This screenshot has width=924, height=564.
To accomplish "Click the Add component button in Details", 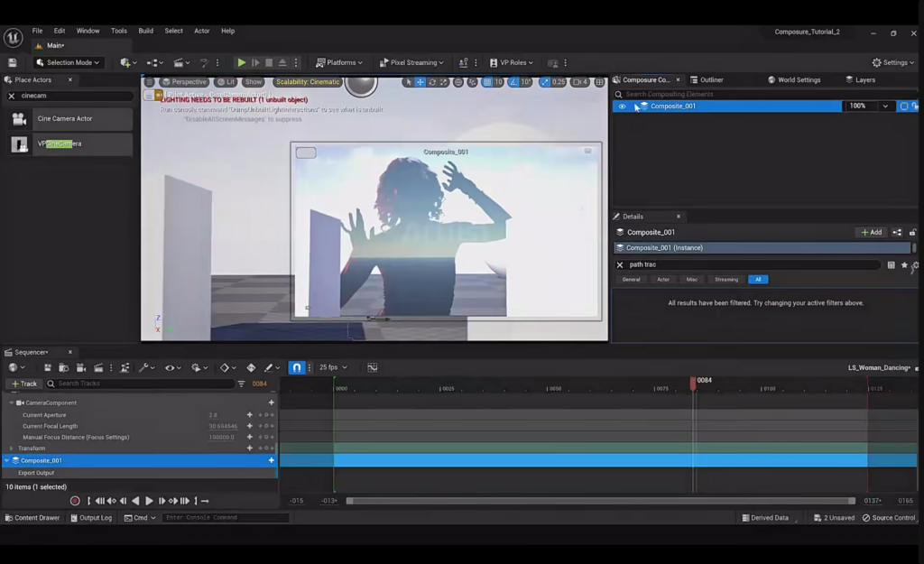I will coord(871,232).
